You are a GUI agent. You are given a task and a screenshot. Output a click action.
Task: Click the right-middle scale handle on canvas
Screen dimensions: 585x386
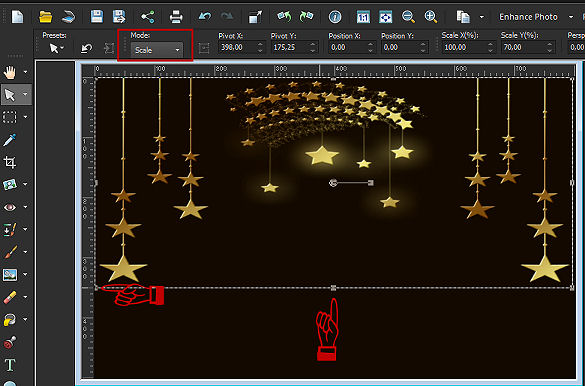pos(572,182)
